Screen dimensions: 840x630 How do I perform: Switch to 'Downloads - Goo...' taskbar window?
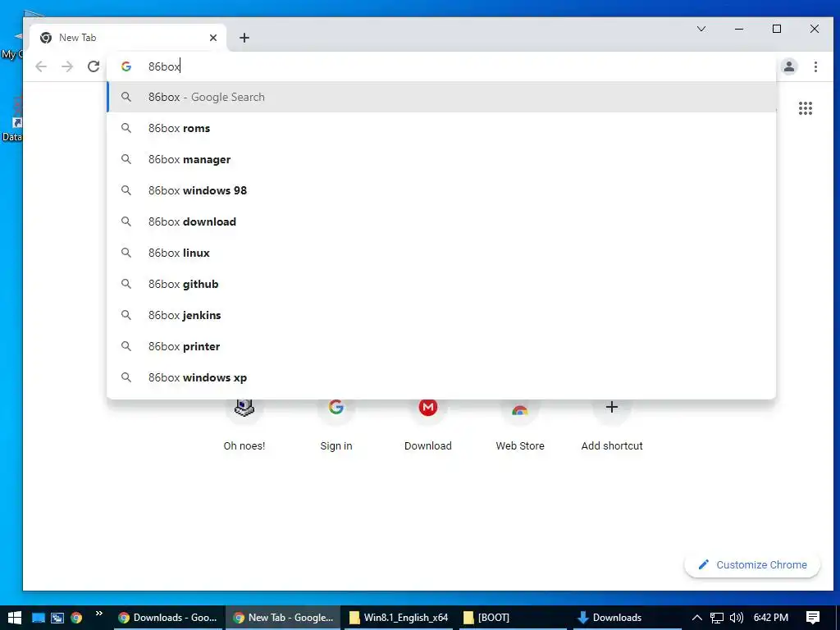click(x=167, y=618)
